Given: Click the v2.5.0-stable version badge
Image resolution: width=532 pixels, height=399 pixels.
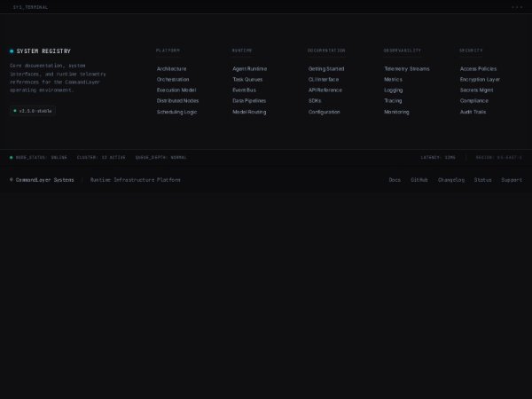Looking at the screenshot, I should tap(33, 111).
